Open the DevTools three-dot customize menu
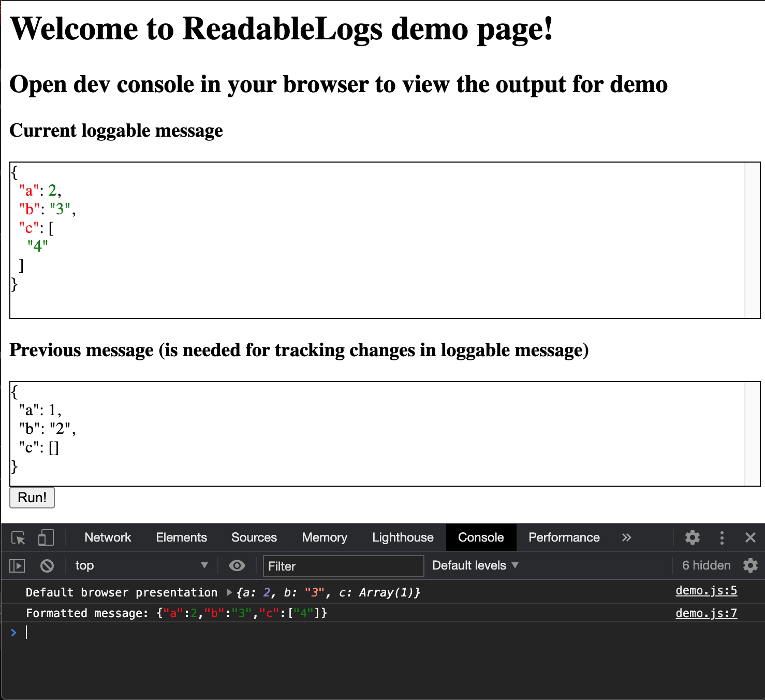 722,537
